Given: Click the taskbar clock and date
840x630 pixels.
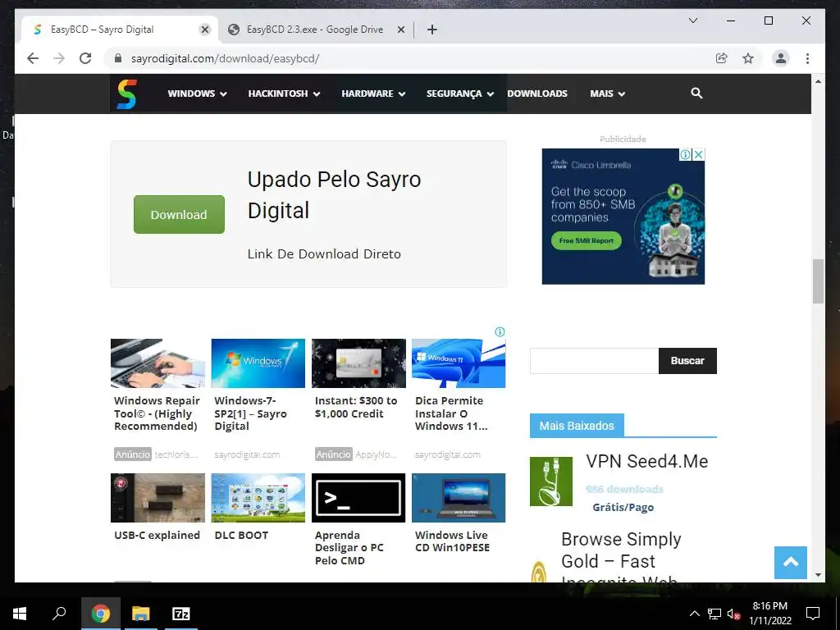Looking at the screenshot, I should pyautogui.click(x=769, y=614).
